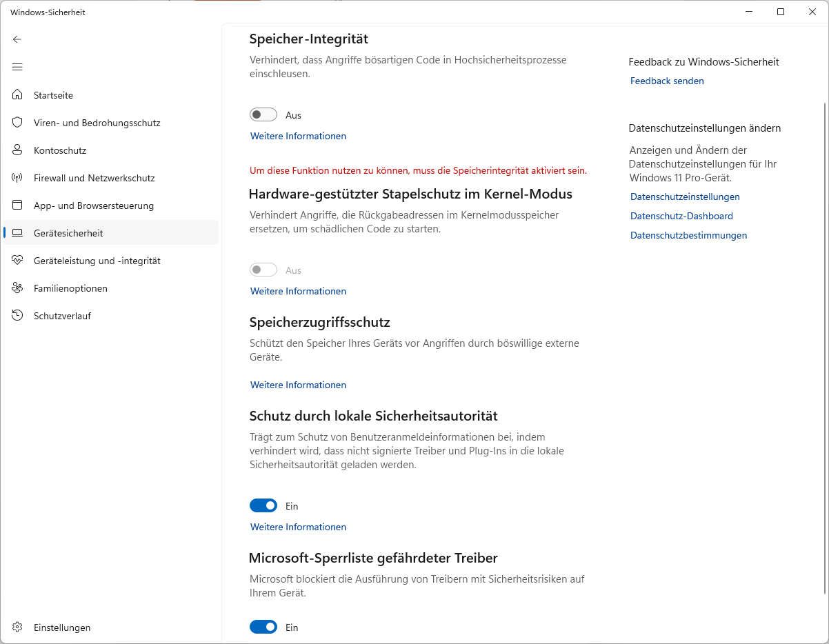Click the Startseite home icon

(x=18, y=95)
